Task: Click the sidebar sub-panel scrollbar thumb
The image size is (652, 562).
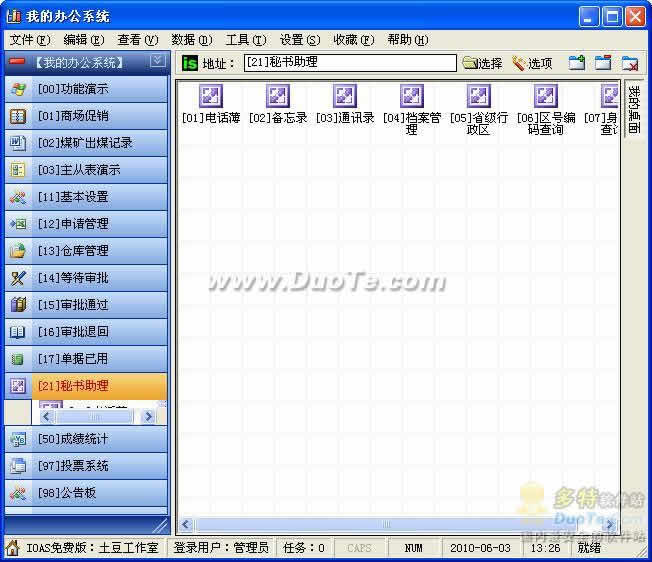Action: point(95,417)
